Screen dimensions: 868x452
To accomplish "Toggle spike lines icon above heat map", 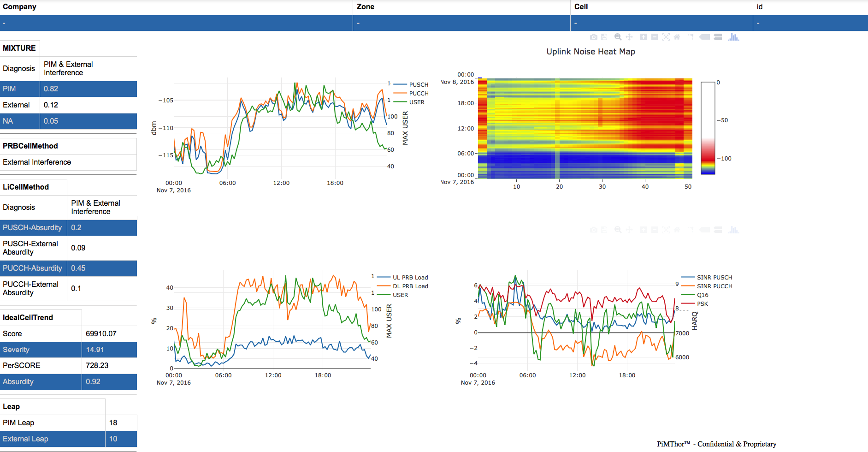I will pyautogui.click(x=691, y=37).
